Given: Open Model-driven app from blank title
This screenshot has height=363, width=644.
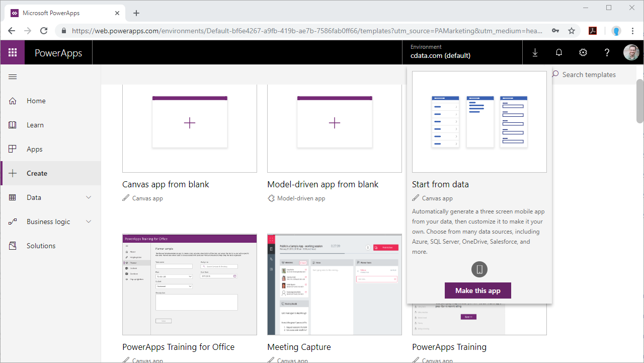Looking at the screenshot, I should click(x=323, y=184).
